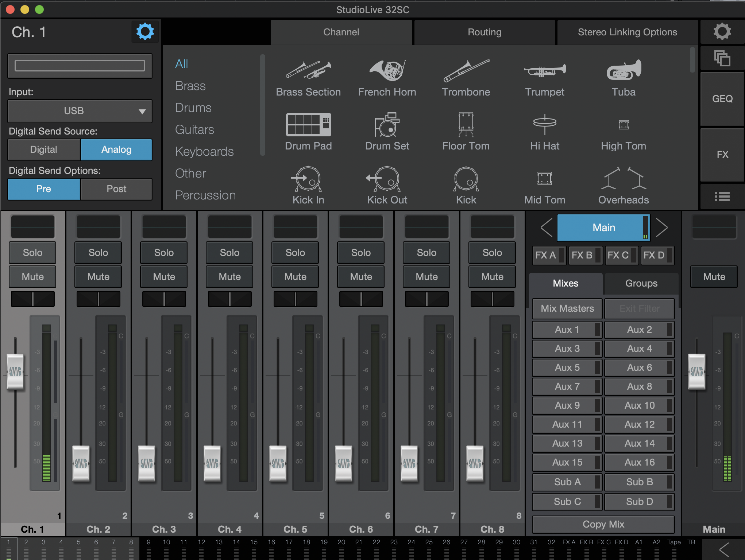
Task: Click the copy/paste scenes icon
Action: tap(722, 58)
